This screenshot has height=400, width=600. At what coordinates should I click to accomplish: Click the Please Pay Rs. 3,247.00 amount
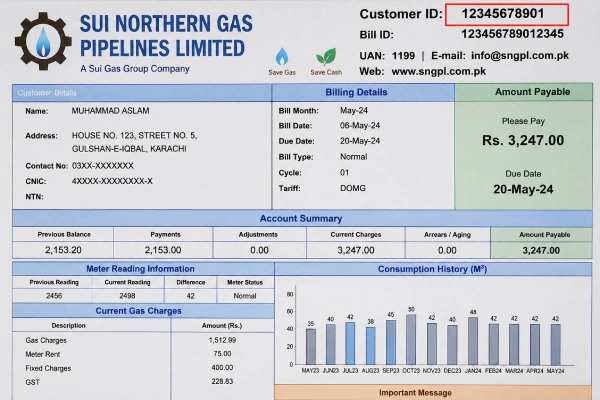point(523,140)
